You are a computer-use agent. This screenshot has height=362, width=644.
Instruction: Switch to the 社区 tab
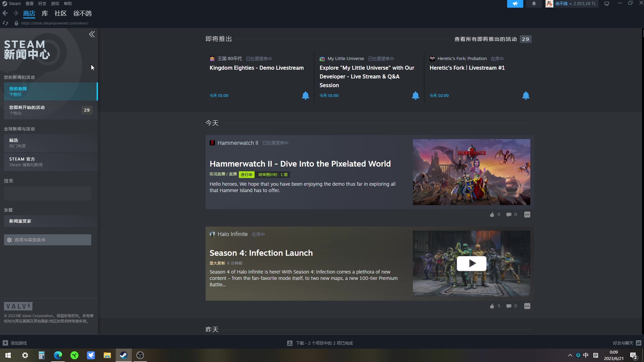[60, 13]
